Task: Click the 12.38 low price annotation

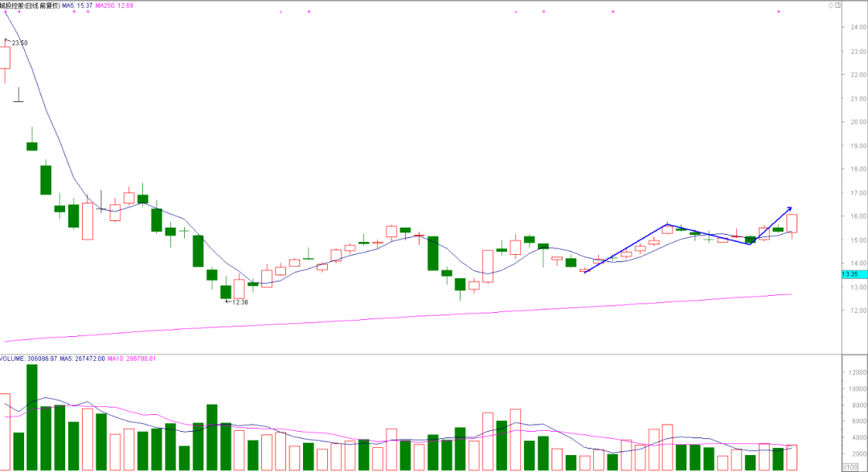Action: [x=240, y=302]
